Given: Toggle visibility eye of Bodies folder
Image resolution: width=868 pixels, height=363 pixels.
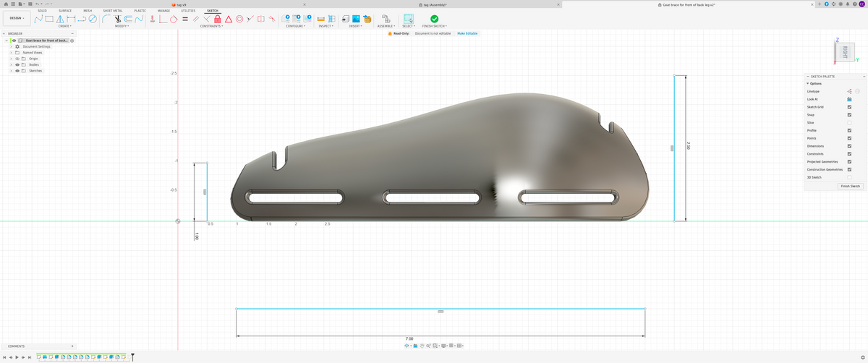Looking at the screenshot, I should coord(17,64).
